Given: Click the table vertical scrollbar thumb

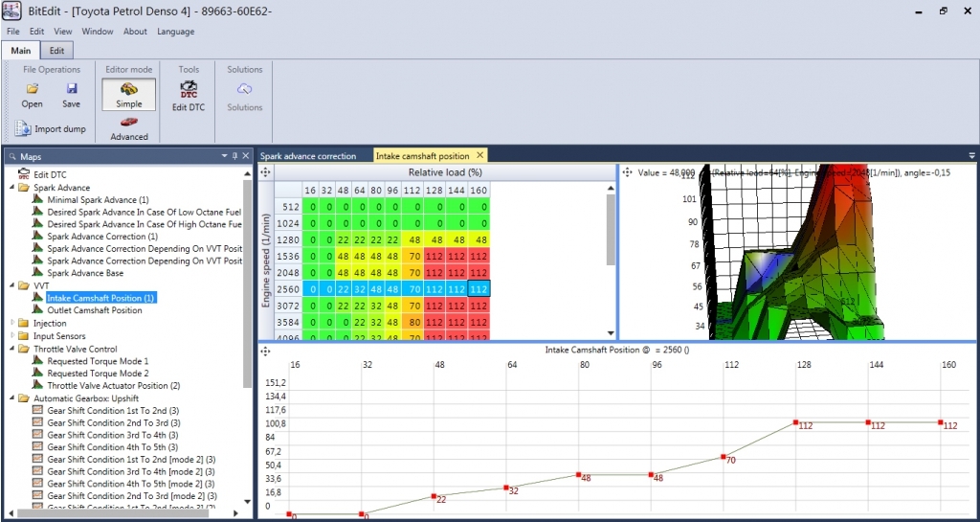Looking at the screenshot, I should (611, 230).
